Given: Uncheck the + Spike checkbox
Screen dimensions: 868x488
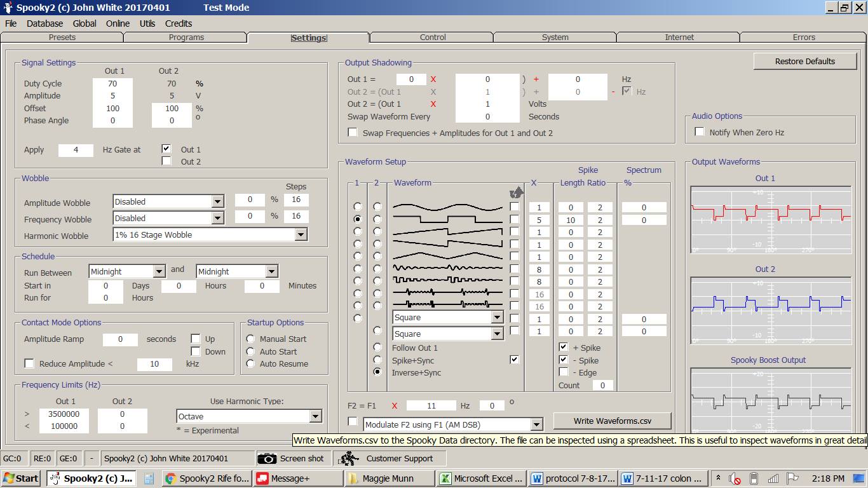Looking at the screenshot, I should pyautogui.click(x=563, y=347).
